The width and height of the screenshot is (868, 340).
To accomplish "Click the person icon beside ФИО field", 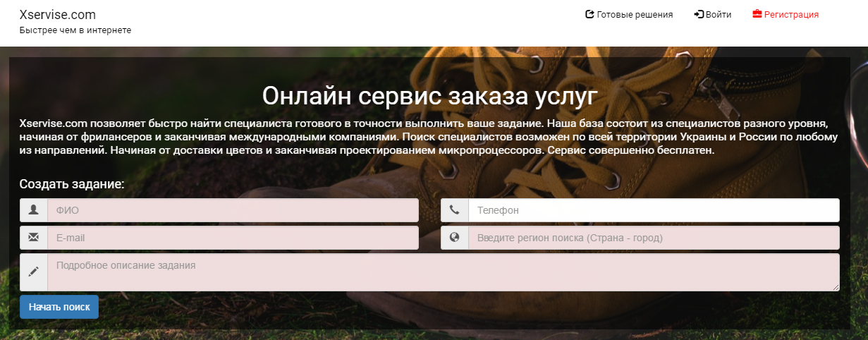I will 33,210.
